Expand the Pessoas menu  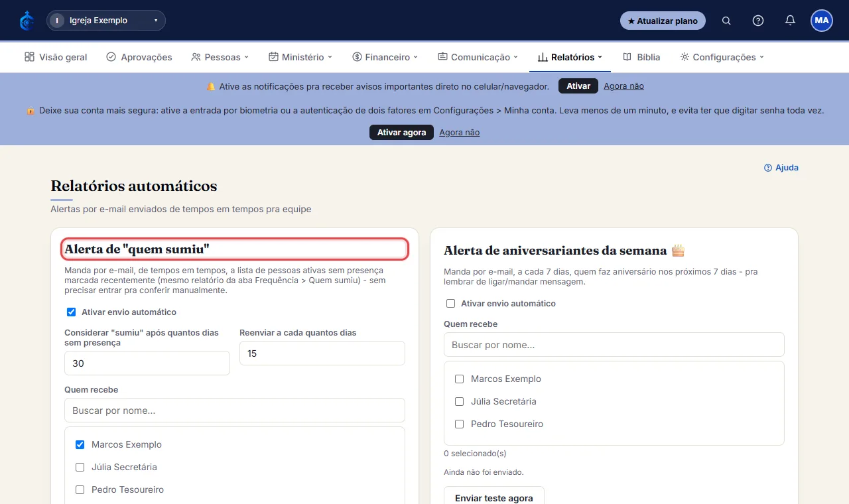pyautogui.click(x=220, y=57)
